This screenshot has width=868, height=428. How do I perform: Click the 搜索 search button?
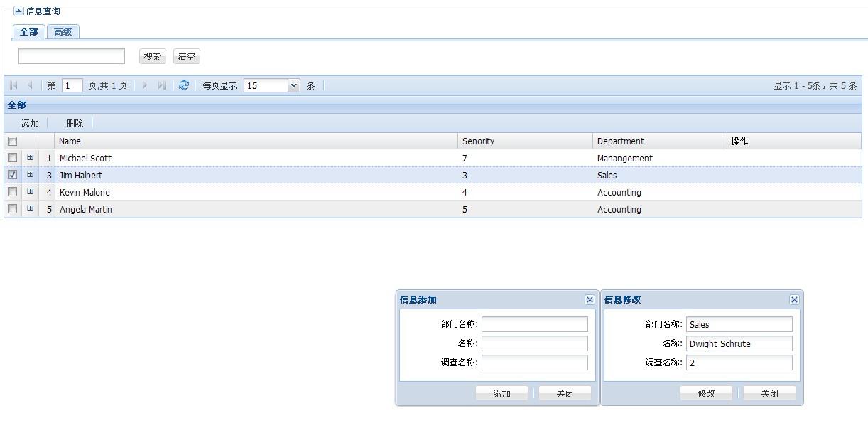(152, 57)
